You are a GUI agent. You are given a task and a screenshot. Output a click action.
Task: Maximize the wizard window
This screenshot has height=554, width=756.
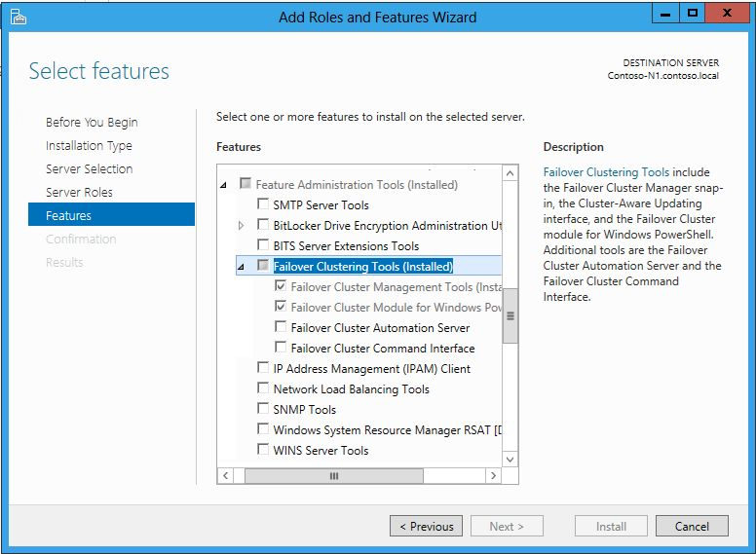(692, 13)
